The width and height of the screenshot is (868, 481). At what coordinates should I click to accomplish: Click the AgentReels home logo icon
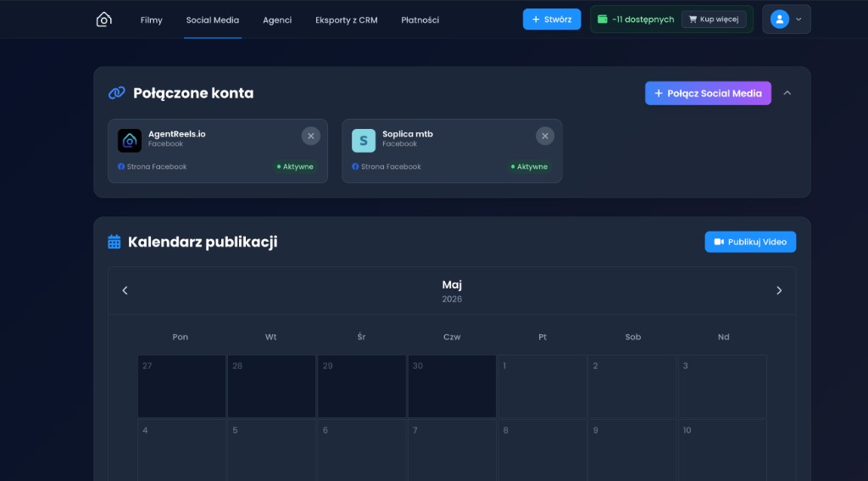[x=104, y=20]
